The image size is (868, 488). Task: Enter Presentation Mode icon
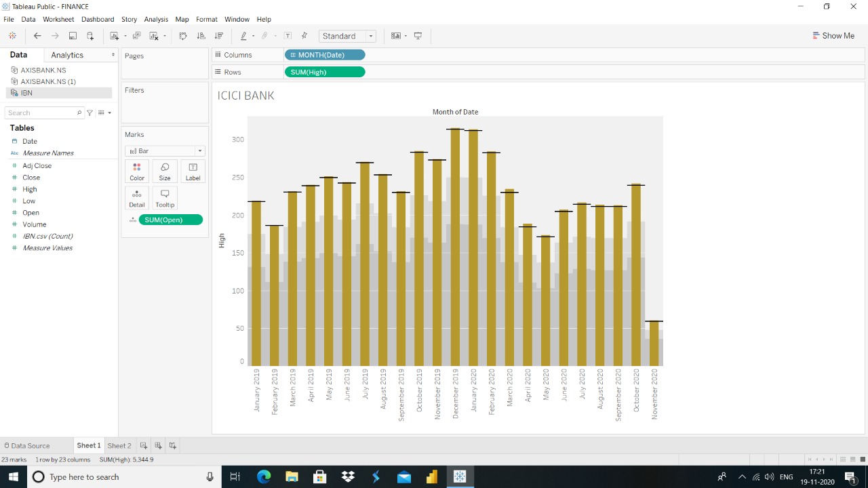[418, 36]
